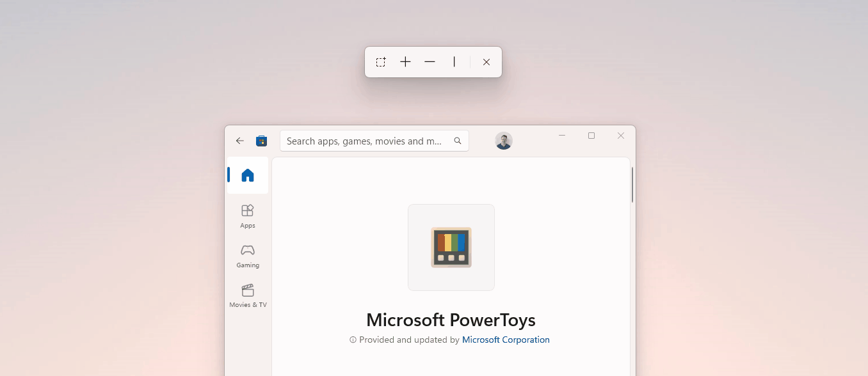Click the user profile avatar

(x=504, y=141)
